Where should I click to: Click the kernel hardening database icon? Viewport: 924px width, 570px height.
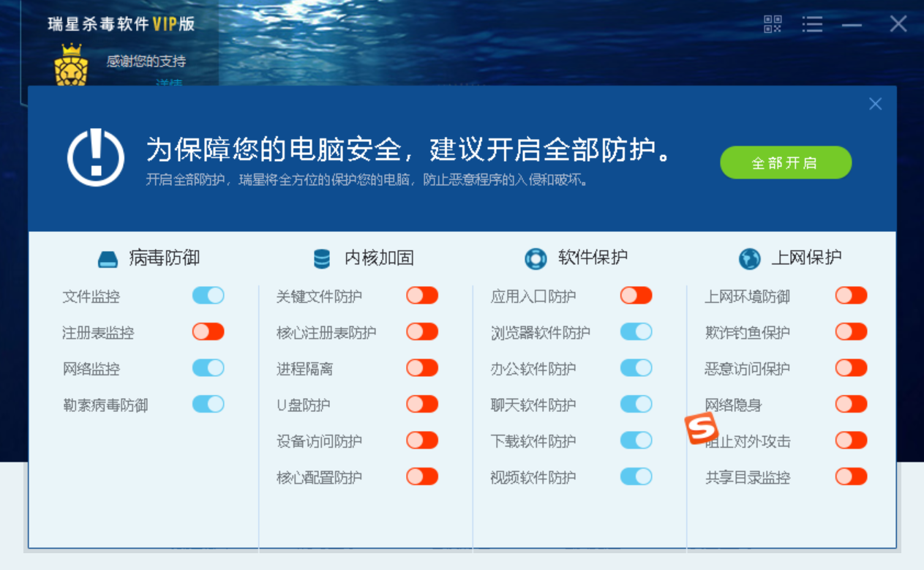[321, 258]
